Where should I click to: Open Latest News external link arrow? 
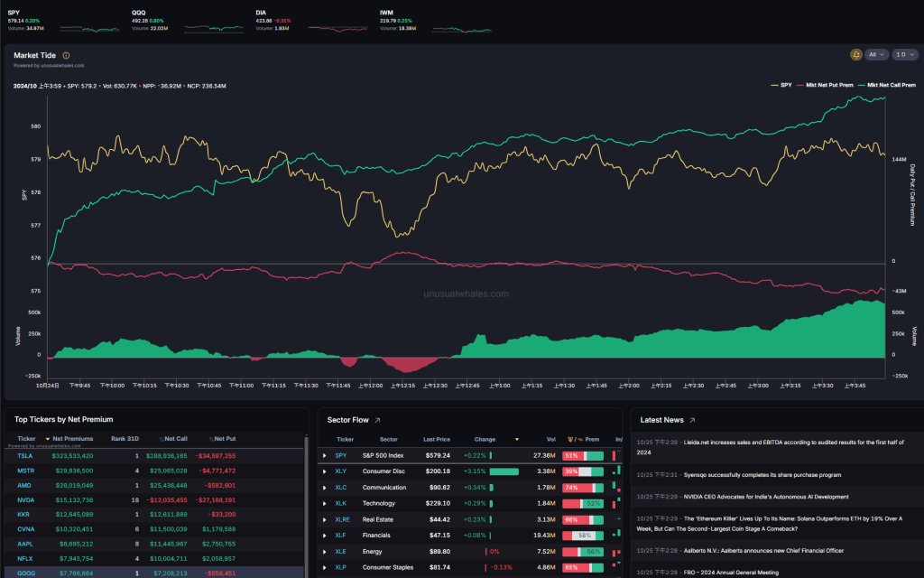692,420
